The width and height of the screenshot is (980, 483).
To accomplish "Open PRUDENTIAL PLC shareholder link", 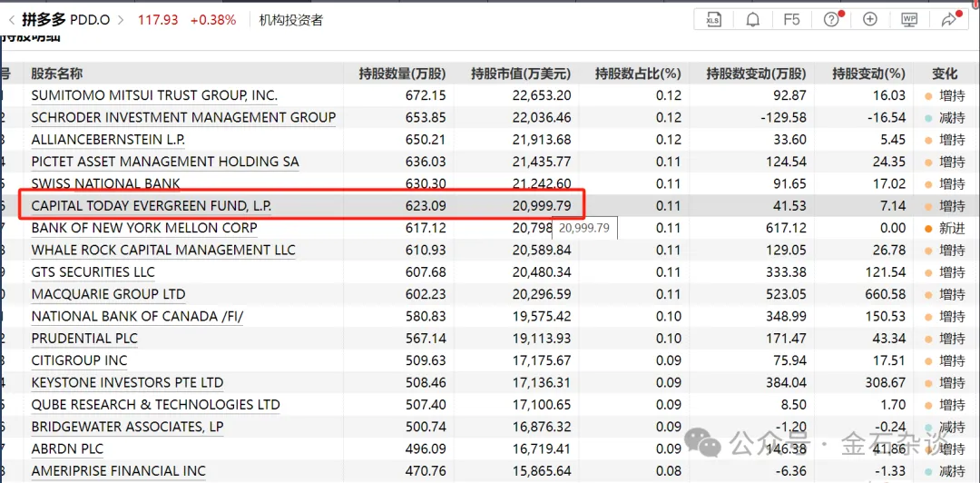I will click(x=84, y=339).
